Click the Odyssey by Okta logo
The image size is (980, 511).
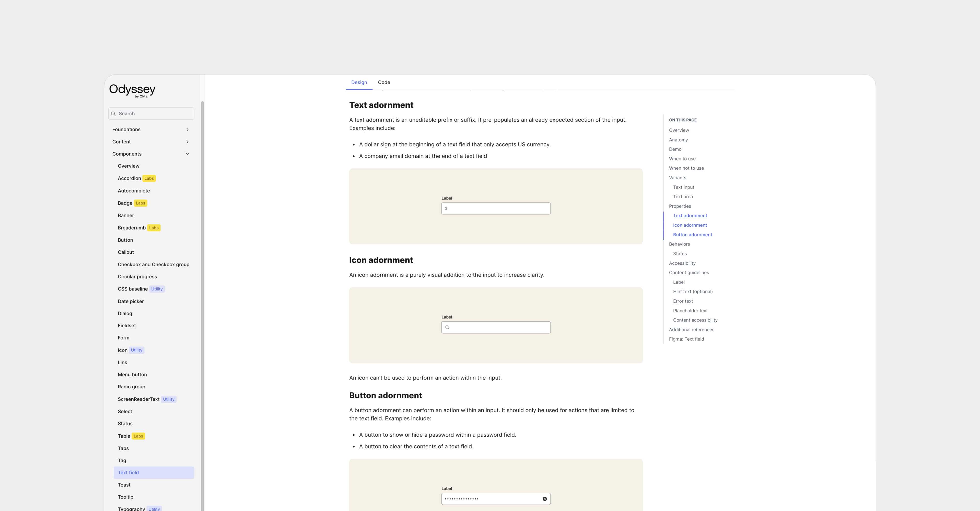click(x=132, y=90)
